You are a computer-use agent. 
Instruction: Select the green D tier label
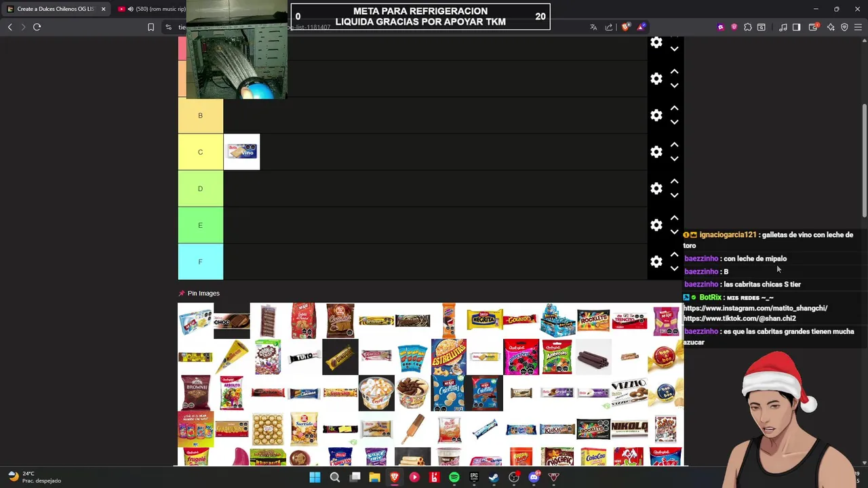[x=200, y=188]
